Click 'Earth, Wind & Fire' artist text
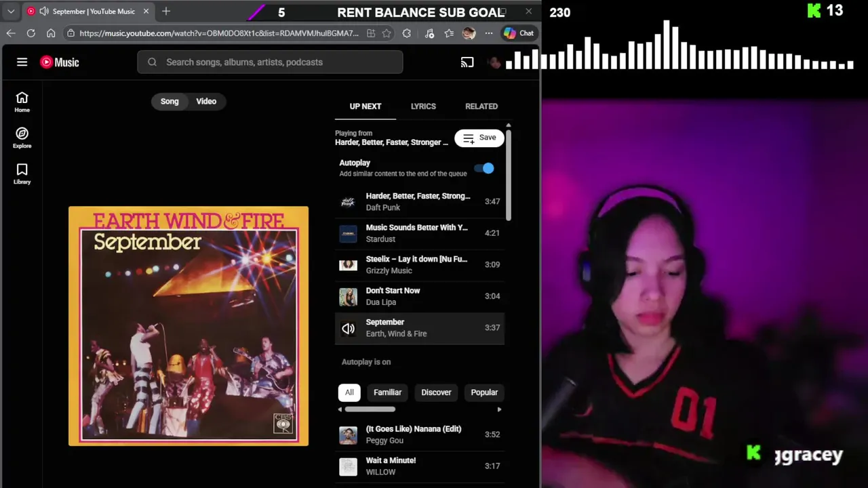The image size is (868, 488). pyautogui.click(x=396, y=333)
